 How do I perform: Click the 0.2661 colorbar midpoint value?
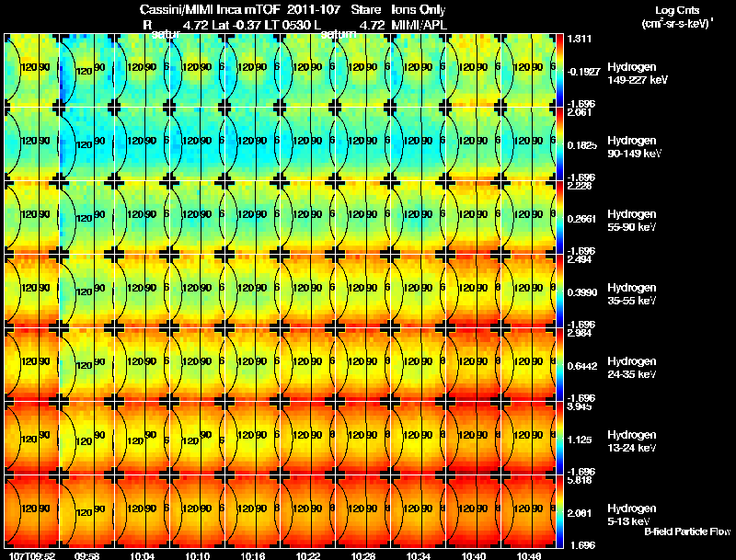coord(582,219)
